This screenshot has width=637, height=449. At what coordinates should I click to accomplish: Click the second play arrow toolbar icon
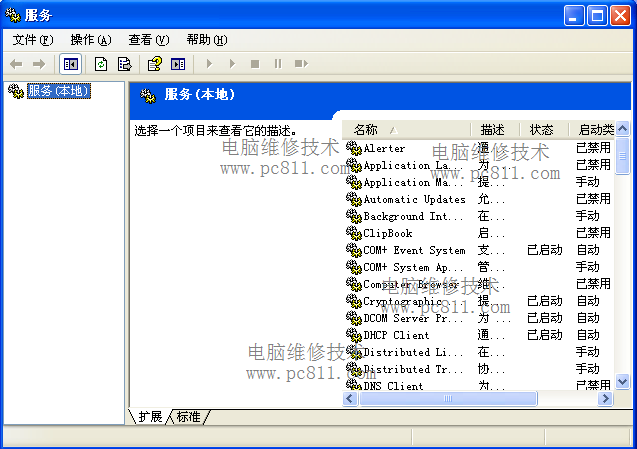point(232,64)
